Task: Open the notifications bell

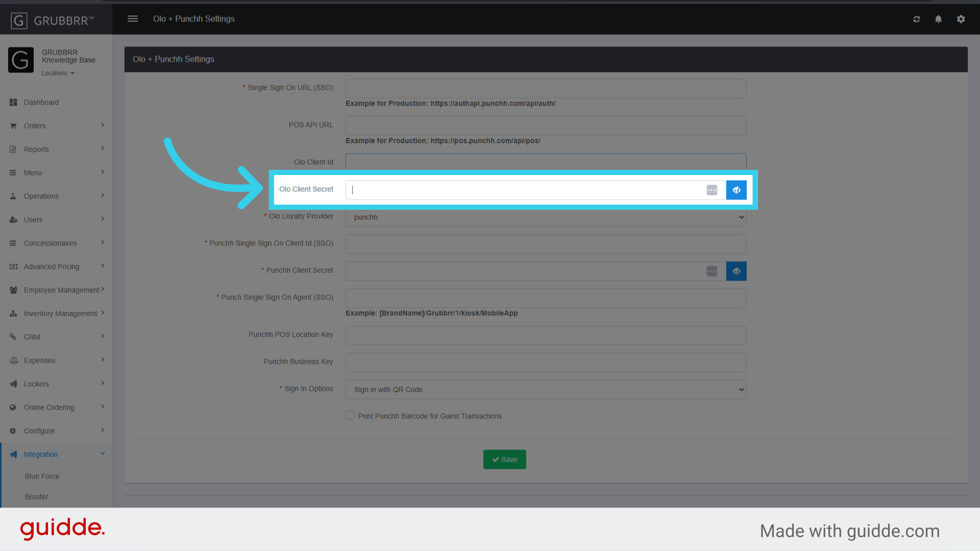Action: [x=938, y=19]
